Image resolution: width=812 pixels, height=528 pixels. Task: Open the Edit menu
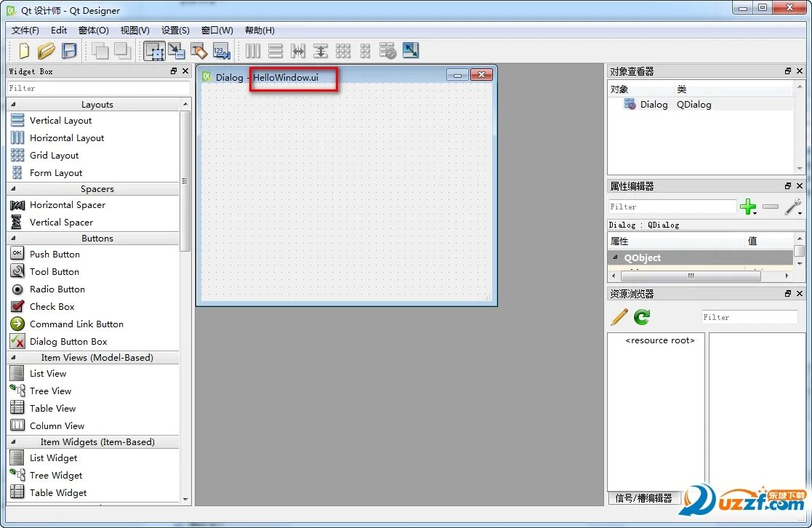(58, 30)
